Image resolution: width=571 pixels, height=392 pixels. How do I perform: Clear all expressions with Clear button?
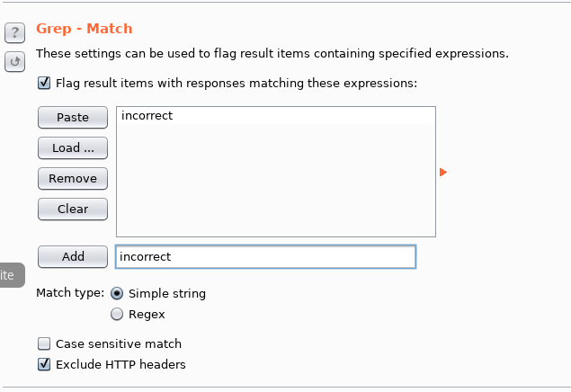73,209
